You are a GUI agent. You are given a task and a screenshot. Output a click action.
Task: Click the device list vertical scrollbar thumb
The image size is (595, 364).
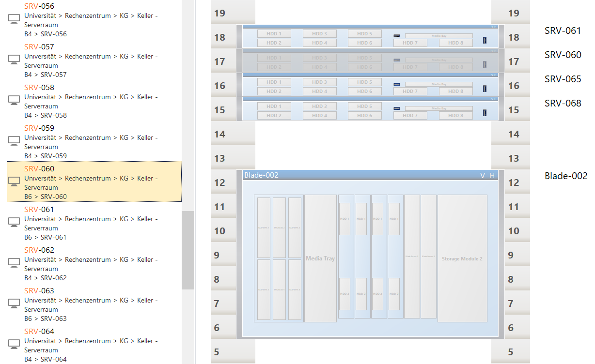pyautogui.click(x=188, y=250)
